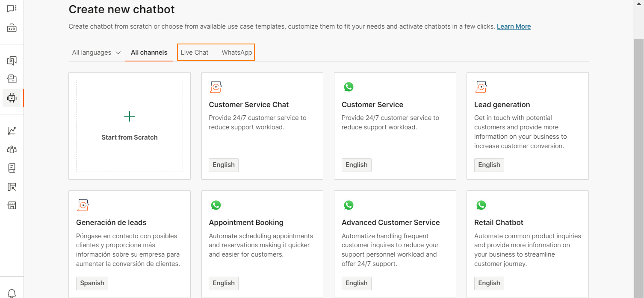644x298 pixels.
Task: Click live chat icon on Customer Service Chat card
Action: pyautogui.click(x=216, y=87)
